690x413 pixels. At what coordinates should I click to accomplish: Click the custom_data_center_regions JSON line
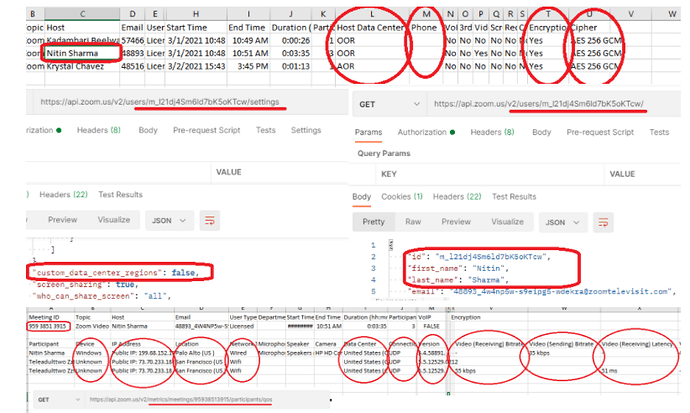pos(116,273)
